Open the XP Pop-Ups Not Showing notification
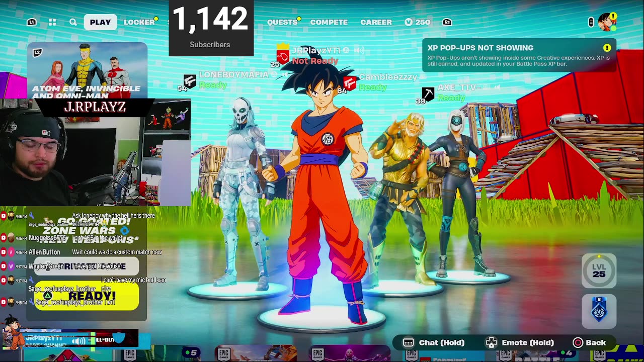This screenshot has width=644, height=362. point(519,55)
